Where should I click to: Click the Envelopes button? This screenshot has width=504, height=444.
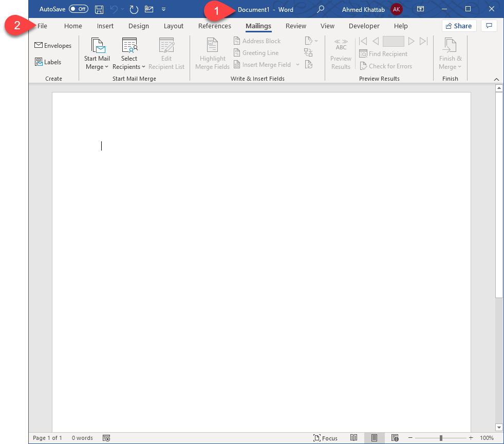(x=53, y=46)
